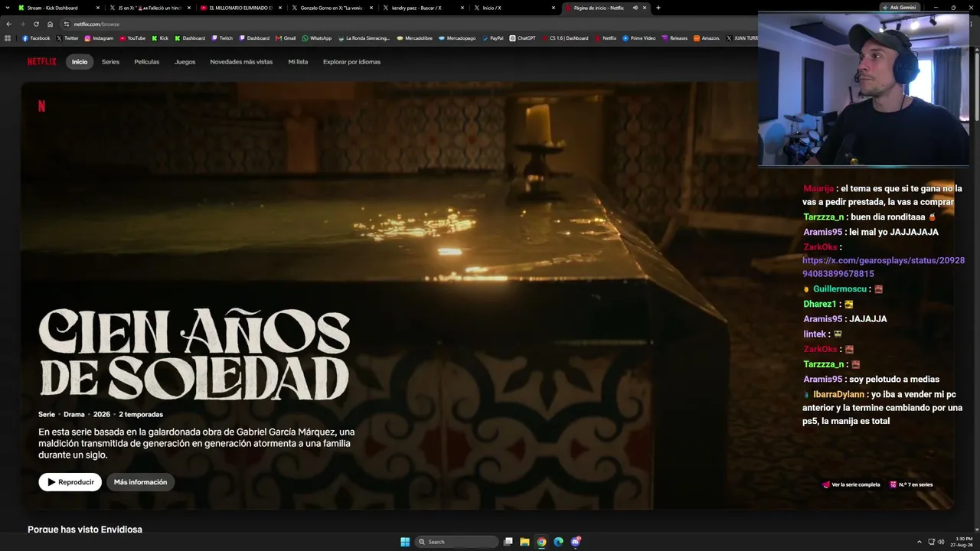
Task: Open the Releases bookmark
Action: [x=675, y=38]
